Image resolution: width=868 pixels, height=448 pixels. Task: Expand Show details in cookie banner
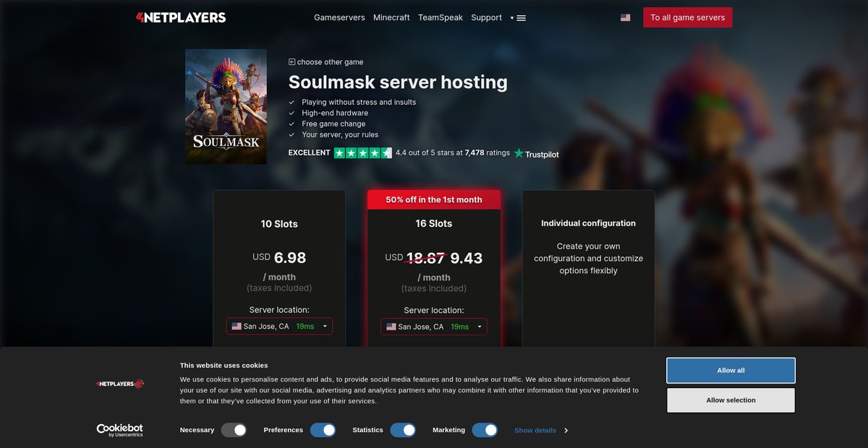(541, 431)
